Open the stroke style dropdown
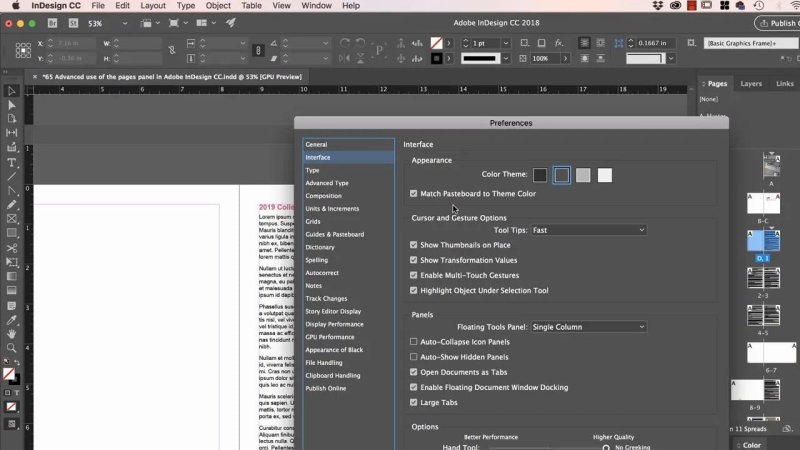Screen dimensions: 800x450 (506, 59)
